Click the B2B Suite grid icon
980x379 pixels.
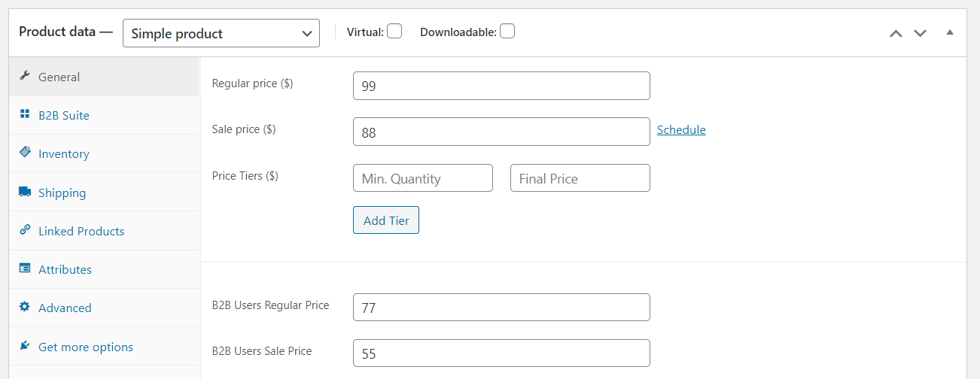pos(24,114)
